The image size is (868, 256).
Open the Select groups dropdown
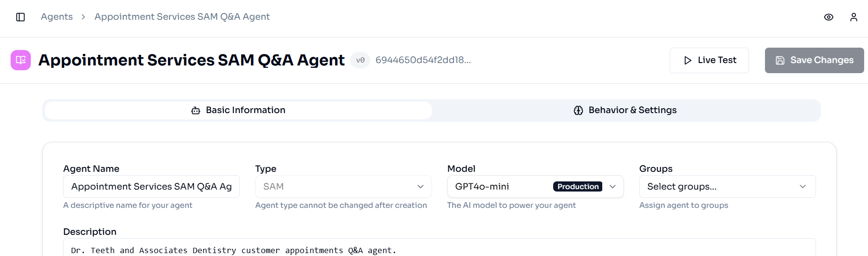pos(727,187)
